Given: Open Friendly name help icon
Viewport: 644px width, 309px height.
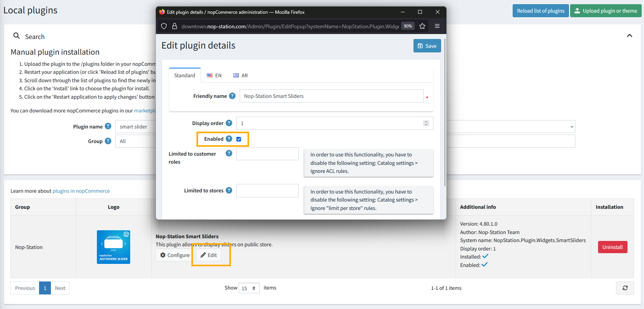Looking at the screenshot, I should point(232,96).
